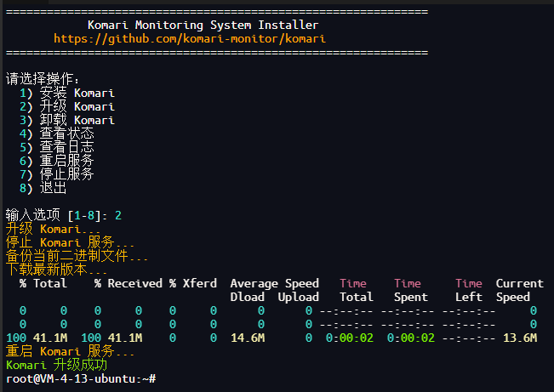
Task: Click the 14.6M download speed value
Action: [247, 338]
